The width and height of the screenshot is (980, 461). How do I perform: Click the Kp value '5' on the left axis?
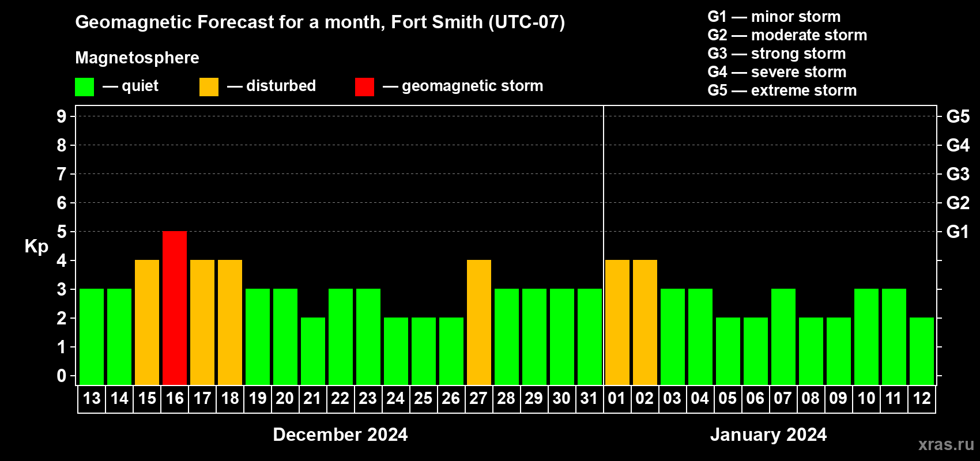62,232
